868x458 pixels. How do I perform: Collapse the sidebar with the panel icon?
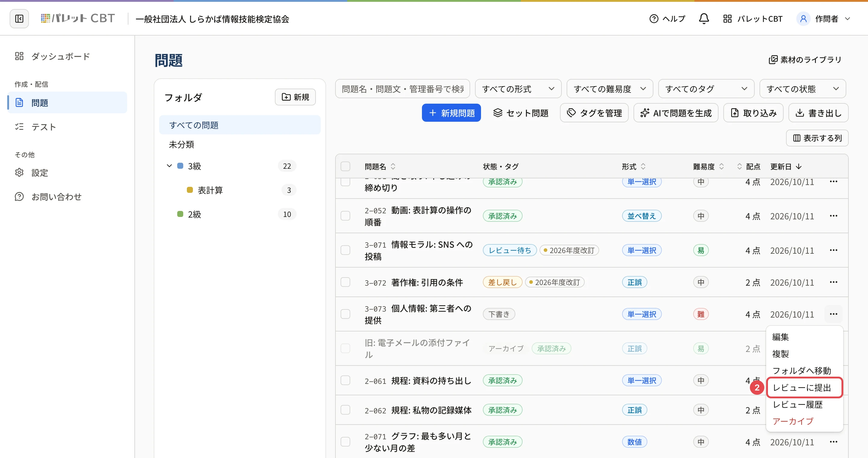pos(19,18)
